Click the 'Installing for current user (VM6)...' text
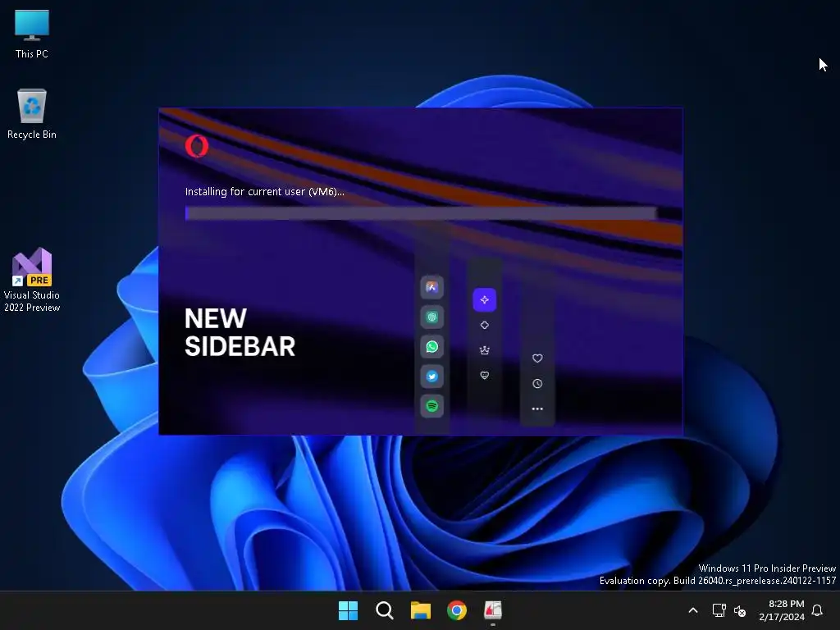The width and height of the screenshot is (840, 630). (265, 191)
